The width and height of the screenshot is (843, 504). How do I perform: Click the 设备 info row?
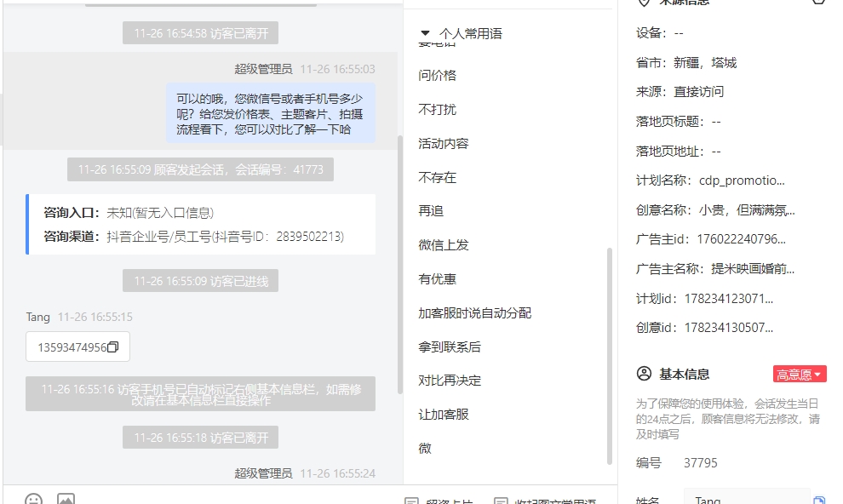660,33
